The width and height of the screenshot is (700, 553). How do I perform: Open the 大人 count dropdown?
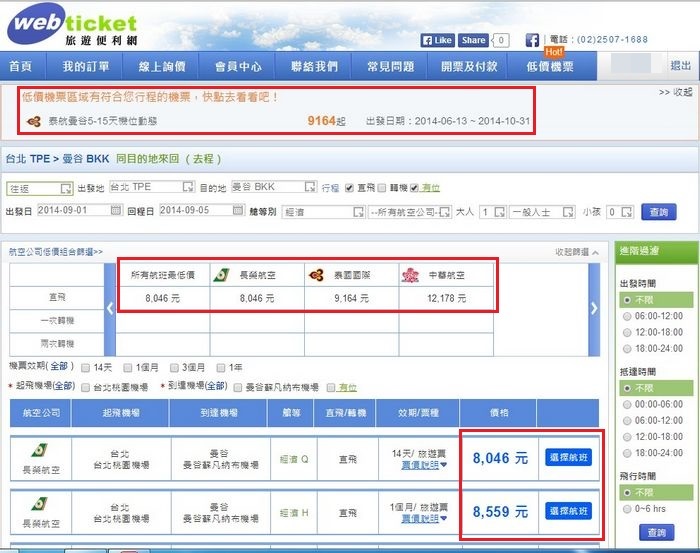[x=492, y=212]
